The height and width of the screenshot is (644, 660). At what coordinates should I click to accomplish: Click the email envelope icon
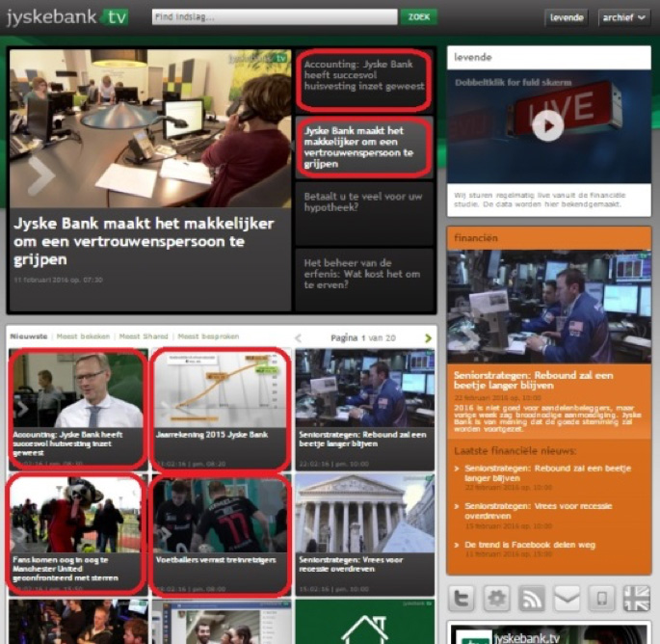click(567, 599)
